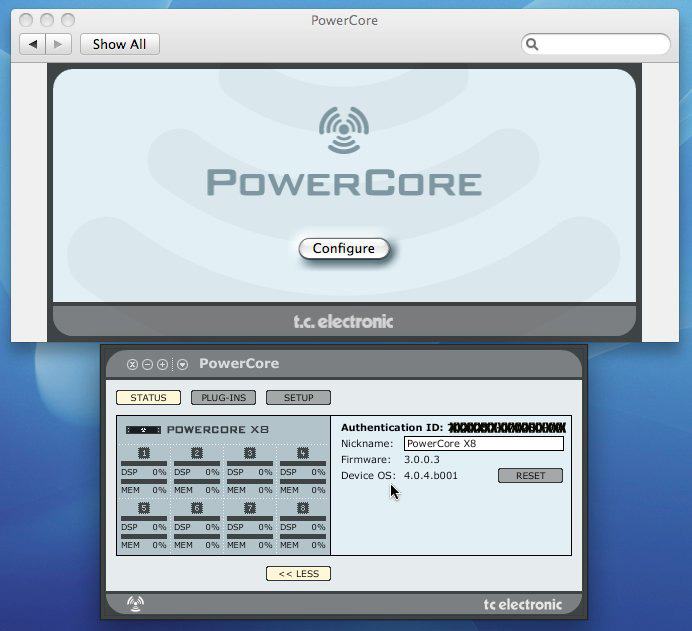Go forward with the right arrow button
This screenshot has height=631, width=692.
pos(58,44)
